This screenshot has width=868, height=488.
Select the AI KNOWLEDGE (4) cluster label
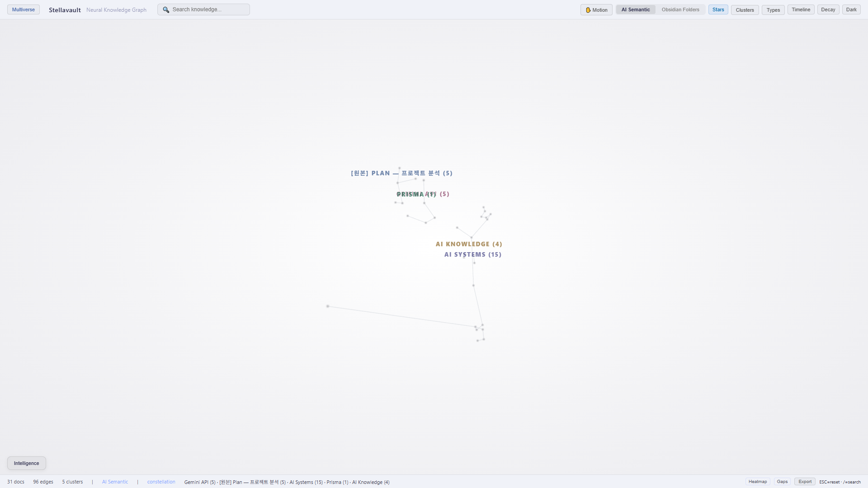(469, 244)
